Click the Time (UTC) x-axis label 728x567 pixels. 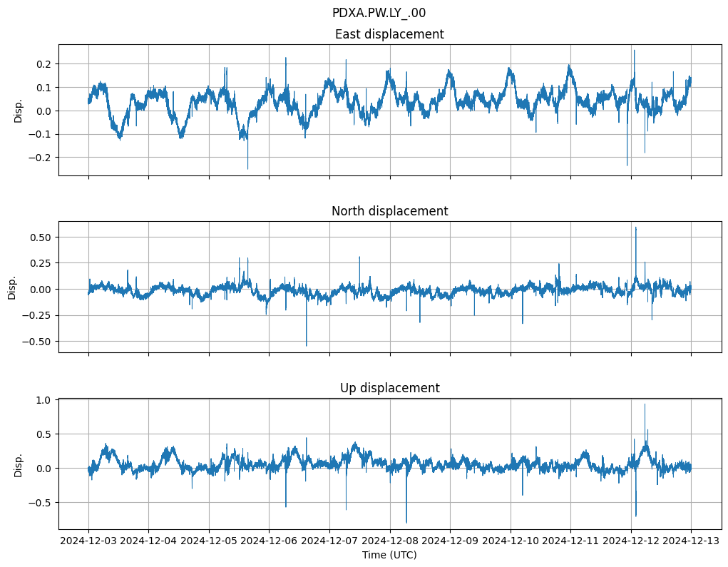(389, 554)
